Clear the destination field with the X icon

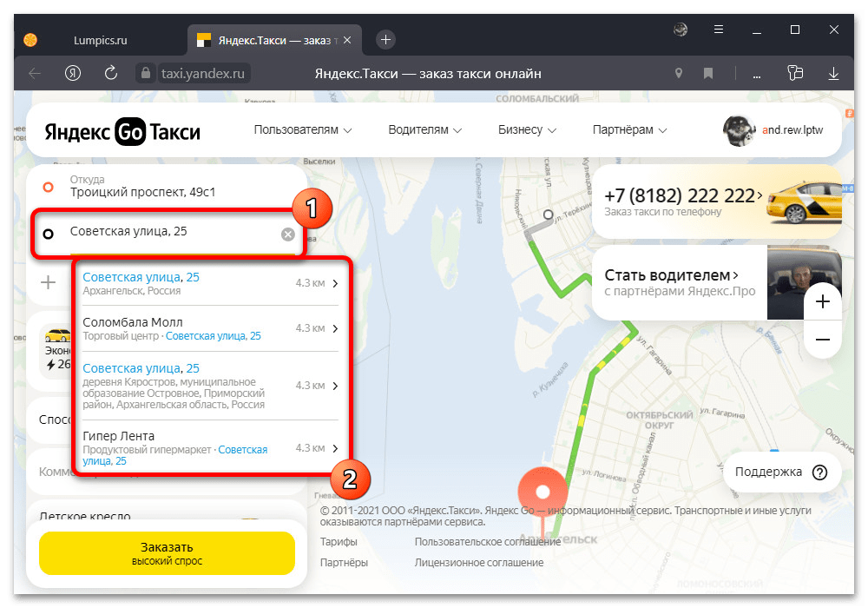pyautogui.click(x=288, y=235)
